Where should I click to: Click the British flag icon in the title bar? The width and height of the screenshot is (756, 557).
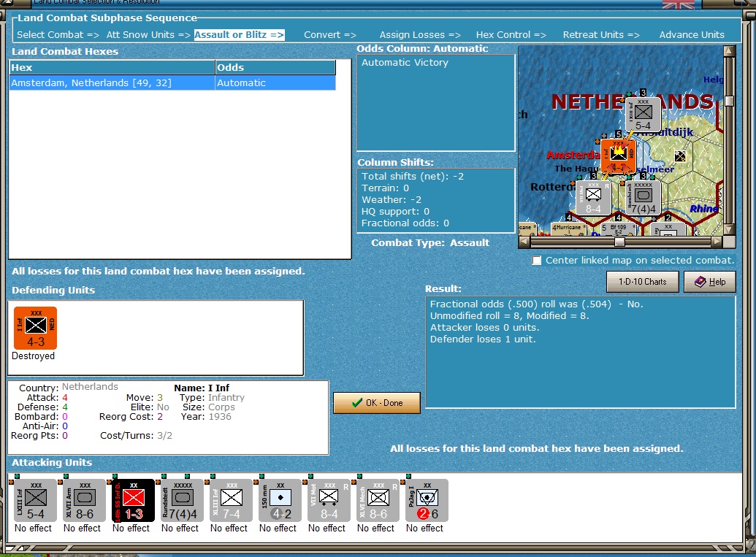679,4
